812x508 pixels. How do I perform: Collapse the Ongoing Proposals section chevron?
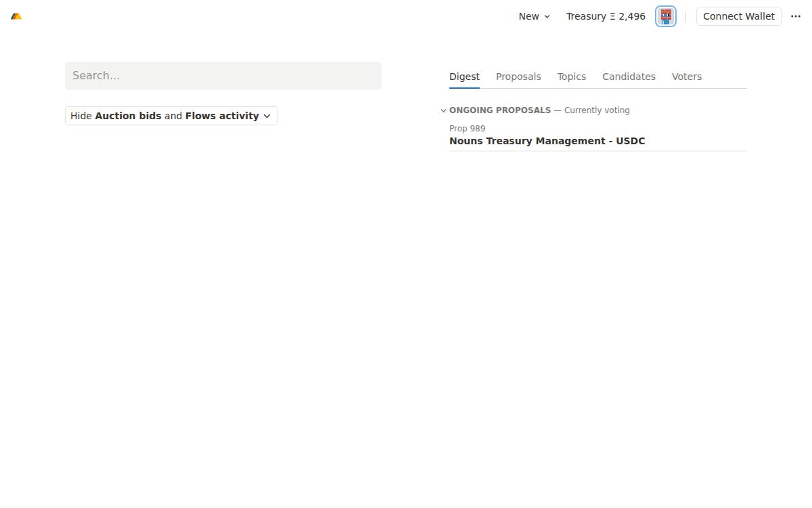443,110
